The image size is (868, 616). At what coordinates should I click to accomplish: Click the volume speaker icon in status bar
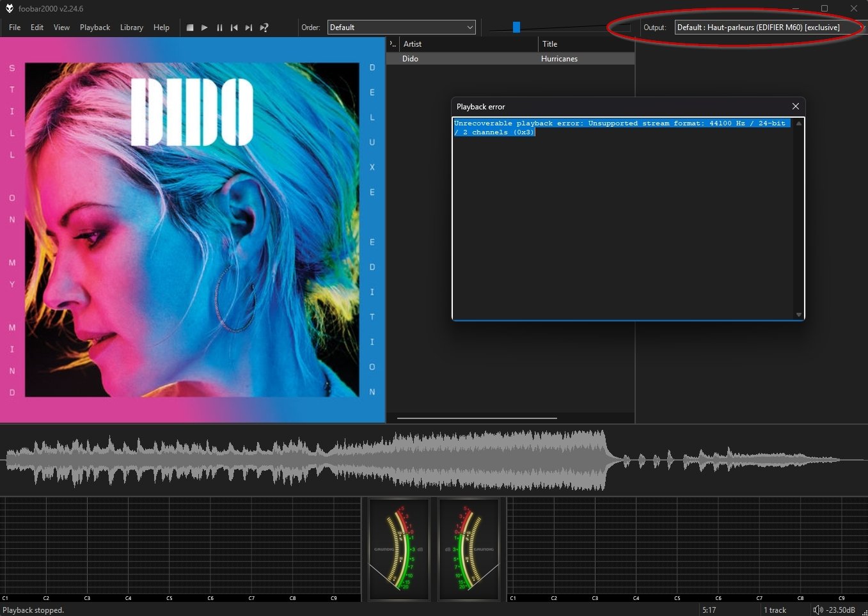(x=817, y=610)
